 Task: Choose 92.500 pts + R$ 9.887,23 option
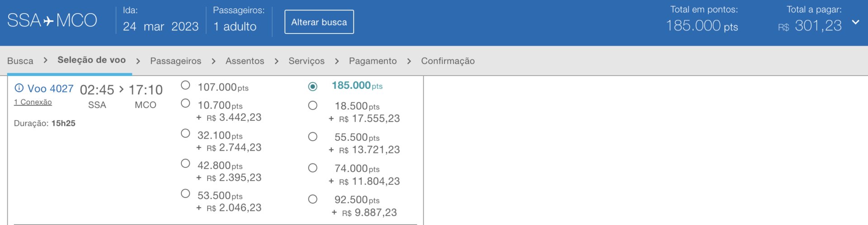click(312, 199)
